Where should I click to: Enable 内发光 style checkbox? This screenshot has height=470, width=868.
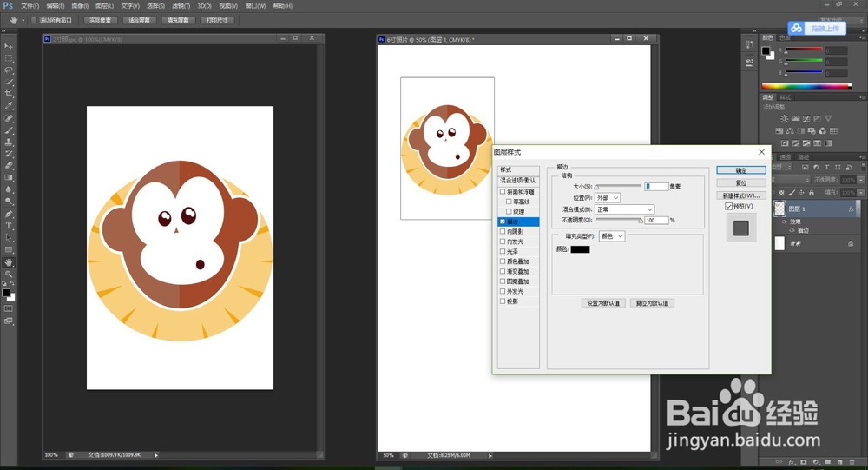tap(503, 242)
